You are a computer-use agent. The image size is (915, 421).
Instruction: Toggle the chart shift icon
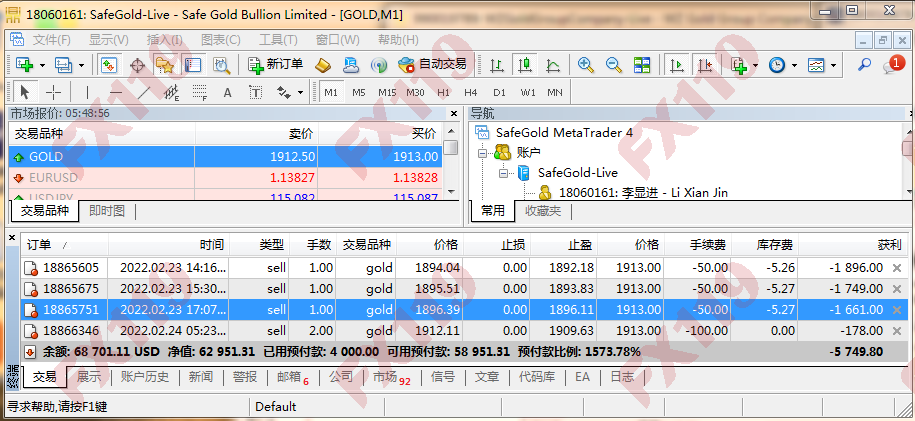click(705, 65)
